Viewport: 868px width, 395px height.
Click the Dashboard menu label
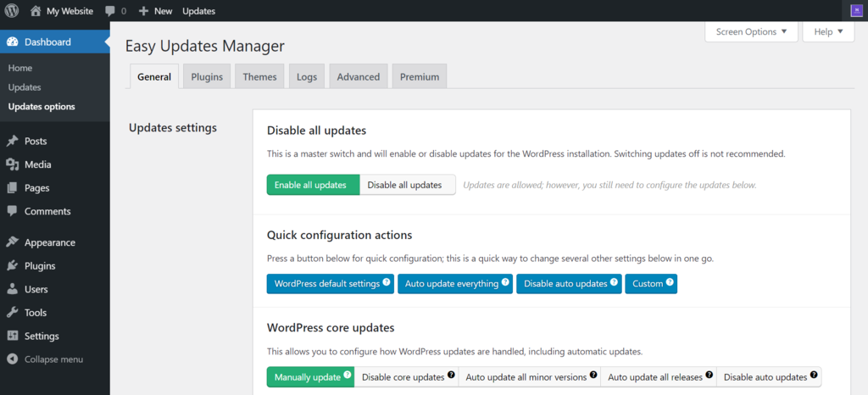(x=47, y=42)
